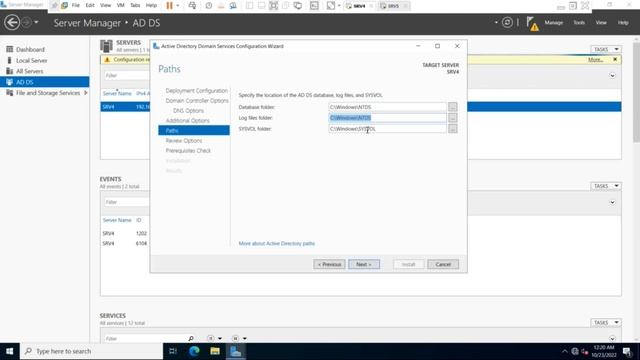Browse for the SYSVOL folder
Screen dimensions: 640x360
click(452, 129)
